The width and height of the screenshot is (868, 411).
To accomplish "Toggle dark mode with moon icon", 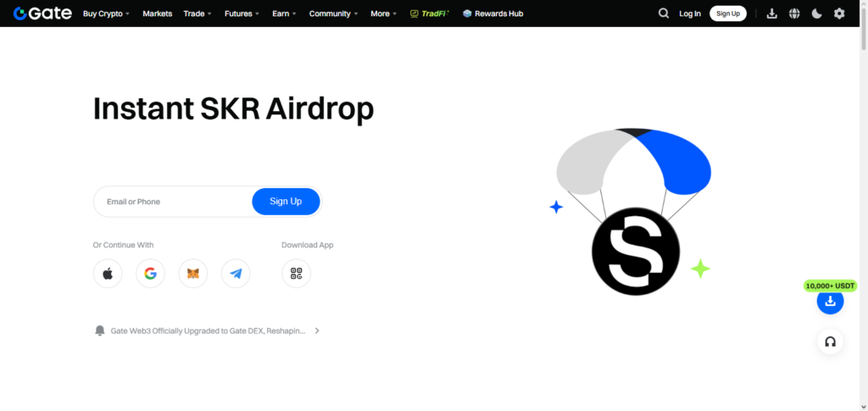I will pyautogui.click(x=816, y=14).
